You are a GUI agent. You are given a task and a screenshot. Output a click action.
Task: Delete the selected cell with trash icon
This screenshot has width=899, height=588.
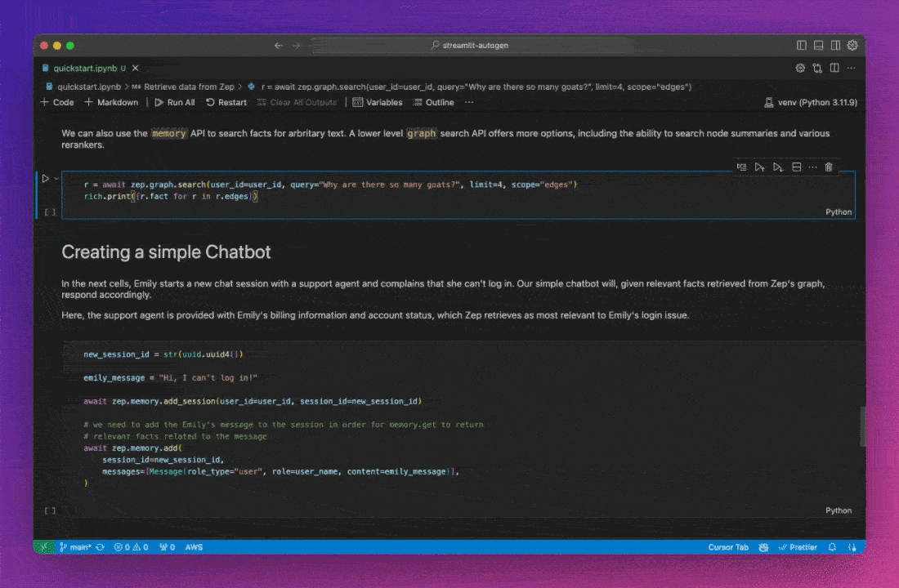point(829,167)
